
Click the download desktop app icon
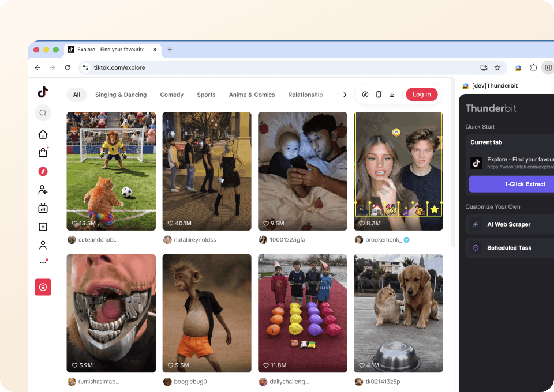pos(392,94)
